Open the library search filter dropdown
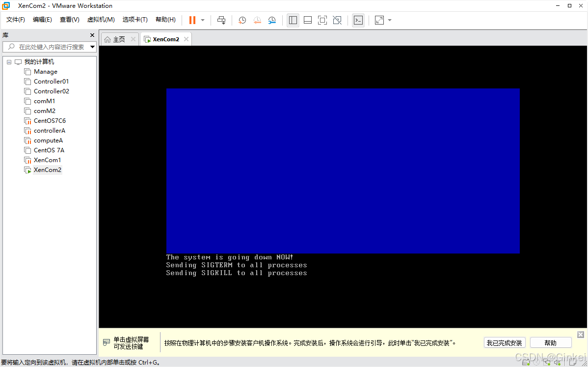The width and height of the screenshot is (588, 367). coord(92,47)
